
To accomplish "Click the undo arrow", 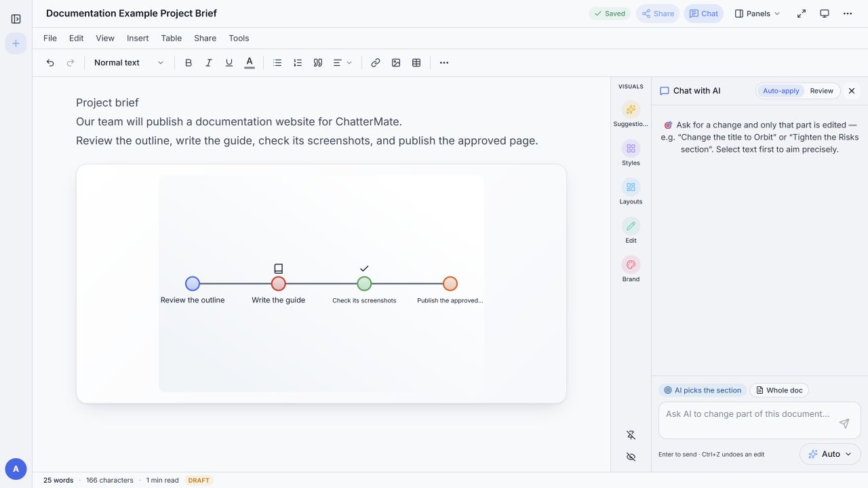I will coord(50,62).
